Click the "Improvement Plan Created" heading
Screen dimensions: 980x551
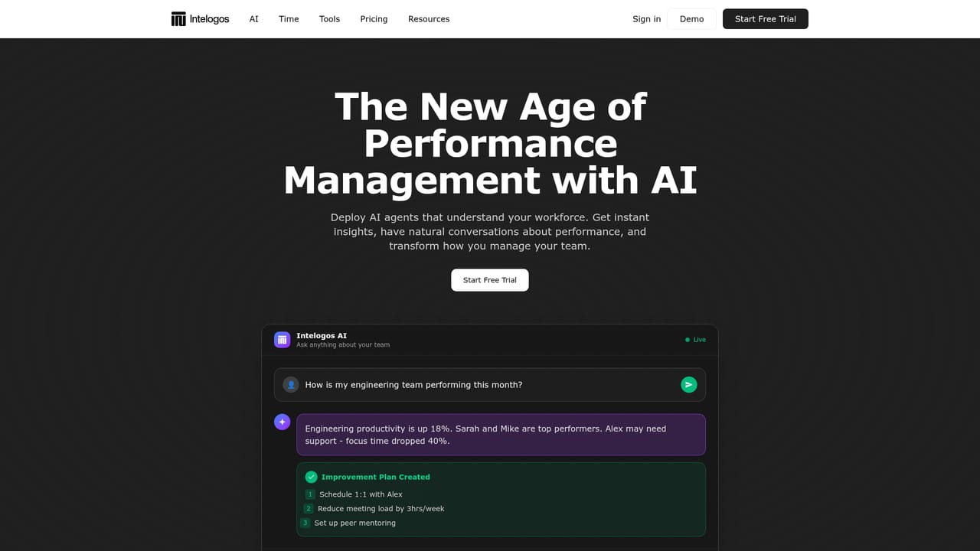coord(376,477)
